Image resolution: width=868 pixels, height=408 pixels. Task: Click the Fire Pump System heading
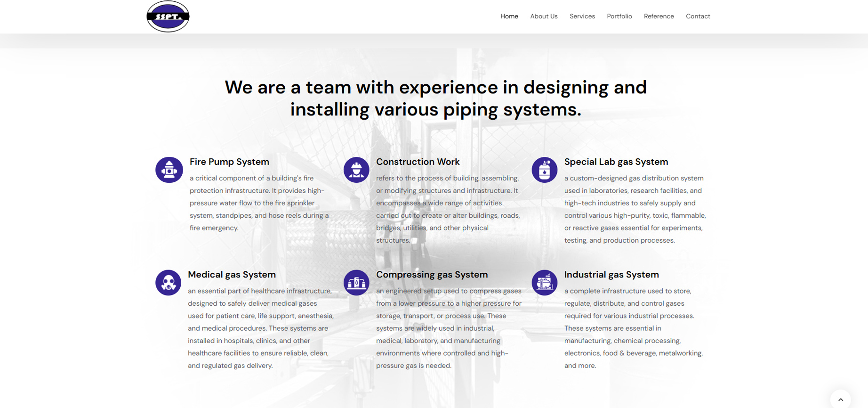229,162
